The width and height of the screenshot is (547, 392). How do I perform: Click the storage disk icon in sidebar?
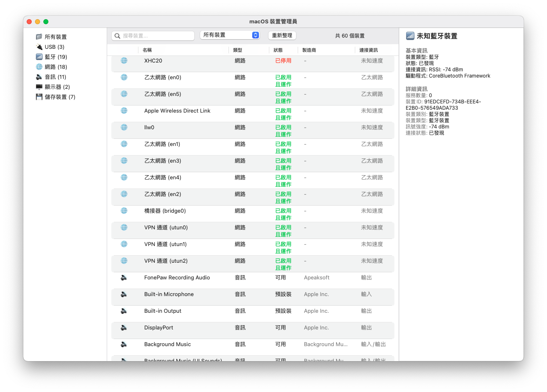tap(39, 97)
